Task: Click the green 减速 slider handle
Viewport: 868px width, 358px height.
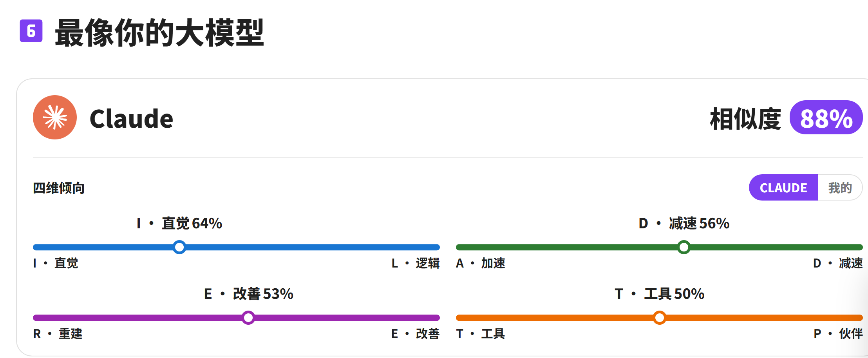Action: [684, 247]
